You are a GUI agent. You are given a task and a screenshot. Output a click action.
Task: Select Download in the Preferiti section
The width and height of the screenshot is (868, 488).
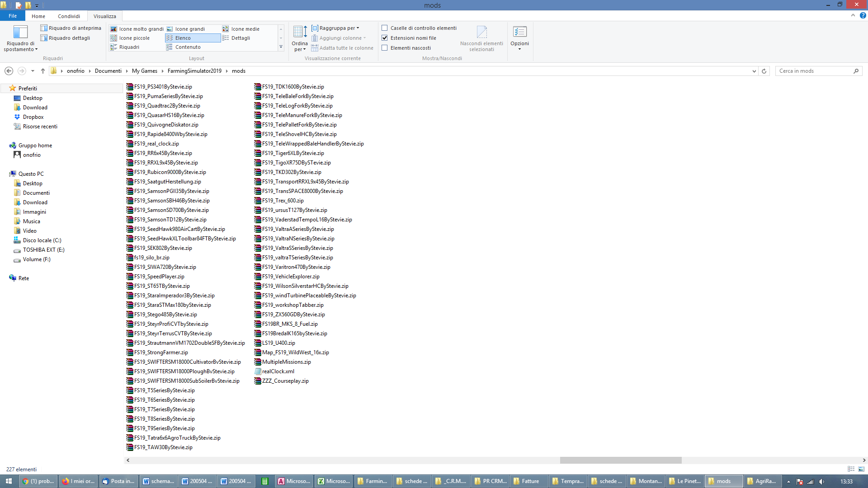(36, 107)
